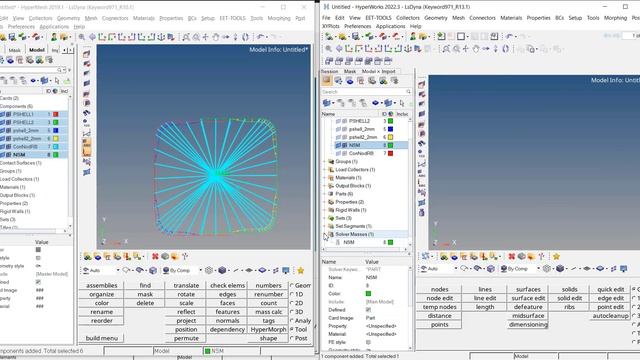The image size is (640, 360).
Task: Switch to the Mask tab in left window
Action: (x=15, y=50)
